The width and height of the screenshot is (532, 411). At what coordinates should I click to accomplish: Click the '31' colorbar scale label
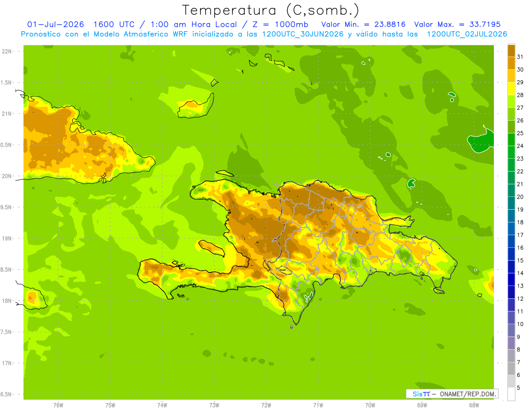[x=520, y=57]
